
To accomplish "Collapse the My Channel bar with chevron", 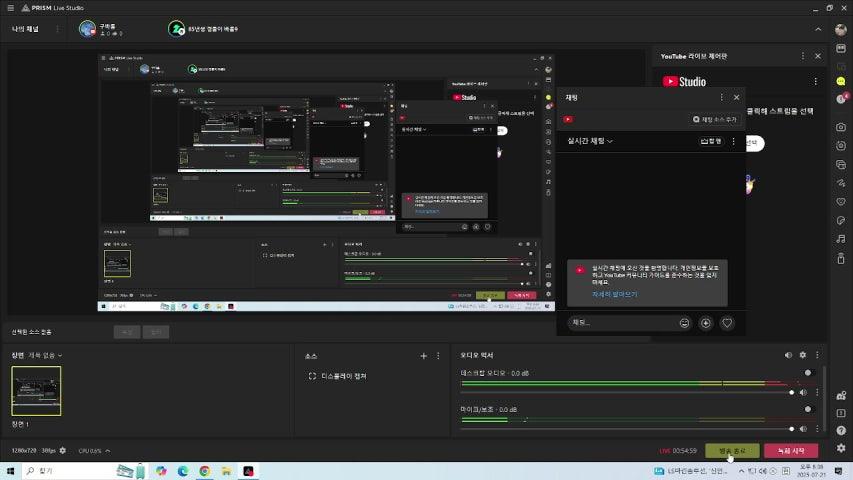I will (818, 29).
